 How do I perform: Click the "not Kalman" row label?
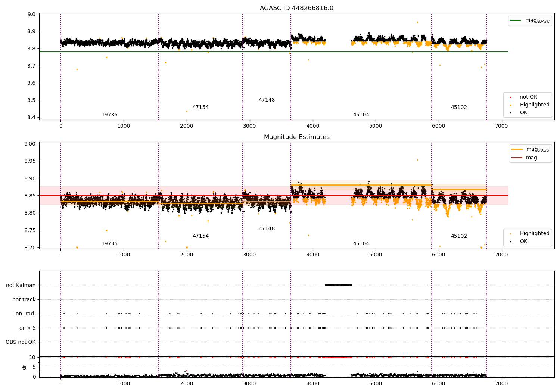coord(21,285)
